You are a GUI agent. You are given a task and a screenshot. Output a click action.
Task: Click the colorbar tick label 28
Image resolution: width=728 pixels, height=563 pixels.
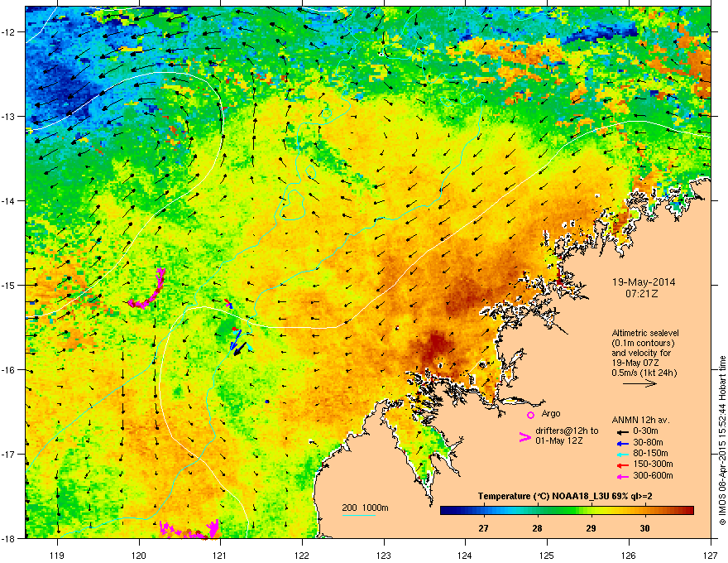[537, 528]
